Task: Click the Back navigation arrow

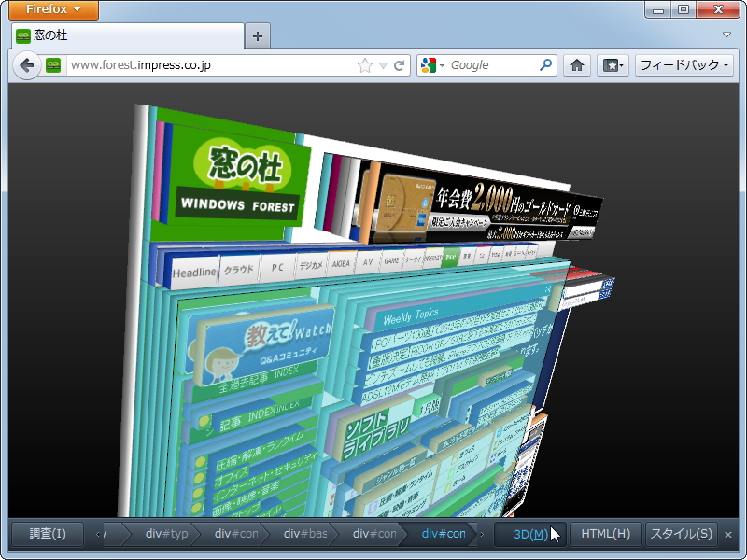Action: tap(28, 64)
